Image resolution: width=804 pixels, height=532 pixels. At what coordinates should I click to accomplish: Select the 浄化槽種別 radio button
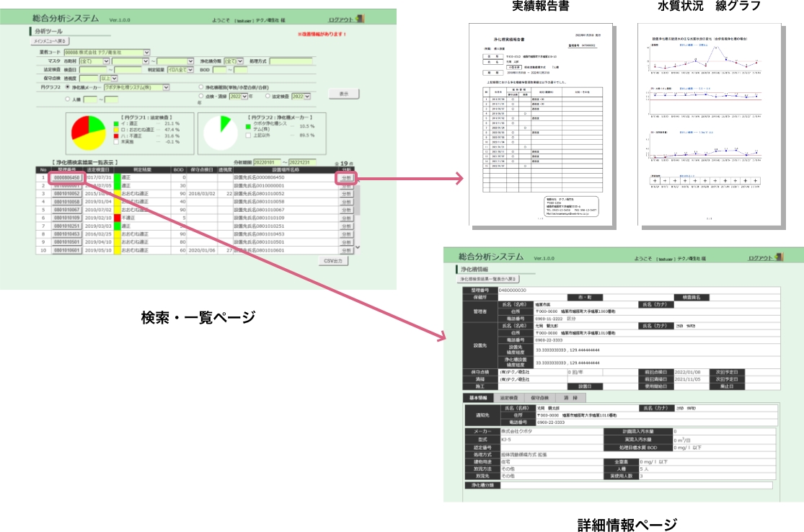pyautogui.click(x=200, y=87)
